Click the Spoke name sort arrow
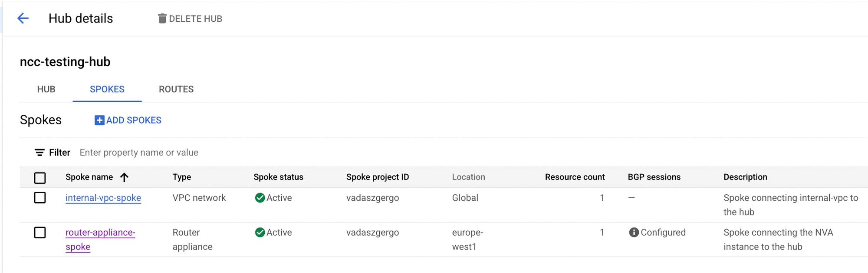Screen dimensions: 868x273 125,177
